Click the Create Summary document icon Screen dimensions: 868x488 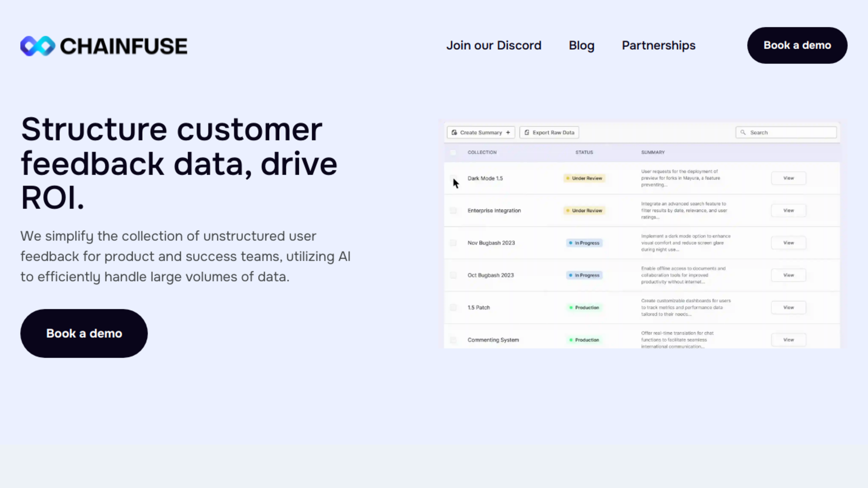(x=454, y=132)
